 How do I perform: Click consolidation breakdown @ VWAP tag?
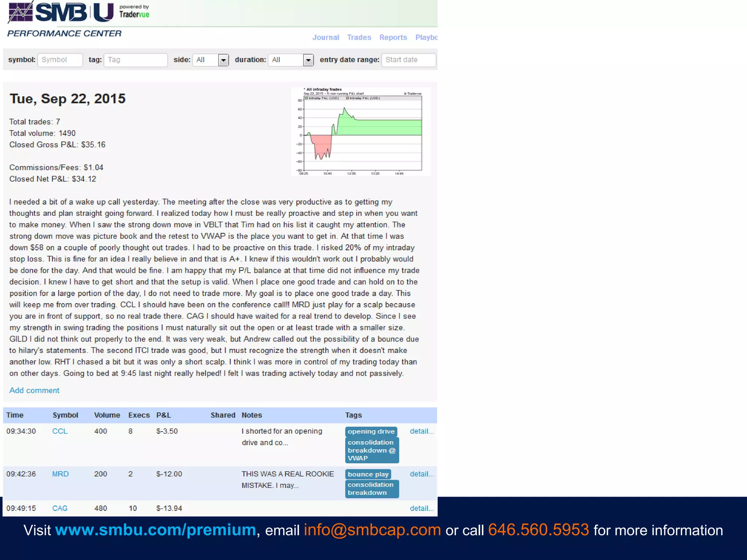(x=372, y=450)
